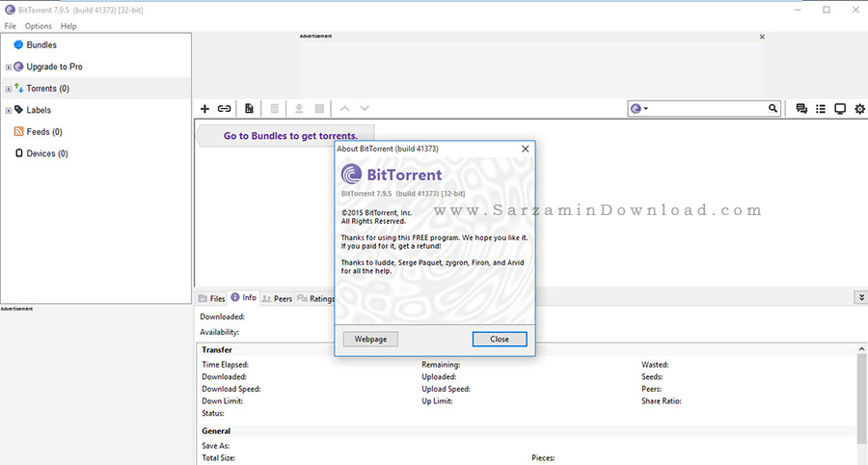Click the Torrents arrows icon
Viewport: 868px width, 465px height.
tap(18, 88)
